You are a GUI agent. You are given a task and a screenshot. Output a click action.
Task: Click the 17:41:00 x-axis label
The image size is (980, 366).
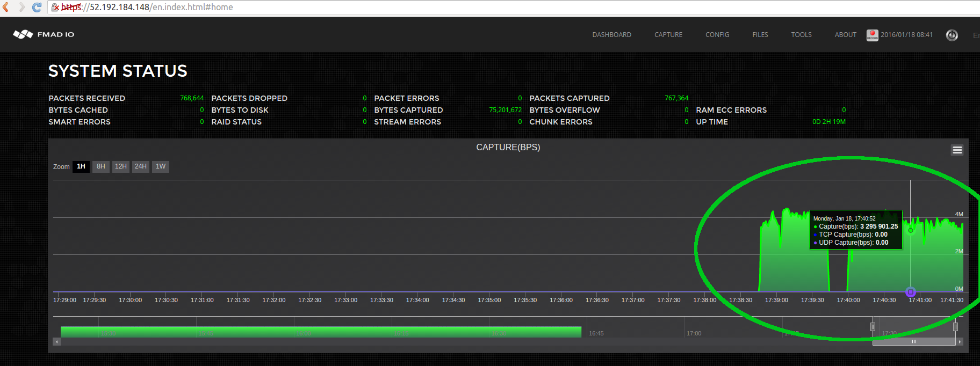(x=920, y=300)
